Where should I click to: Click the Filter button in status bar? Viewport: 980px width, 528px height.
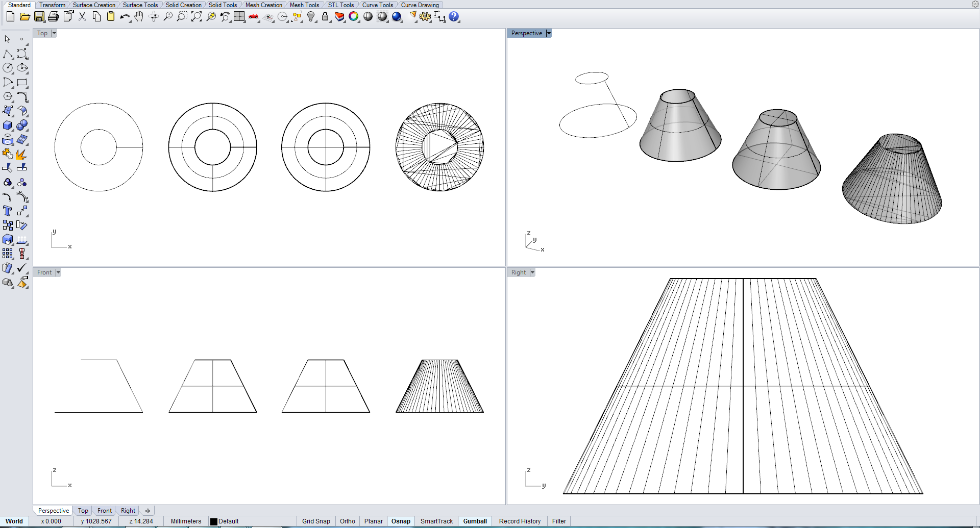click(x=559, y=521)
